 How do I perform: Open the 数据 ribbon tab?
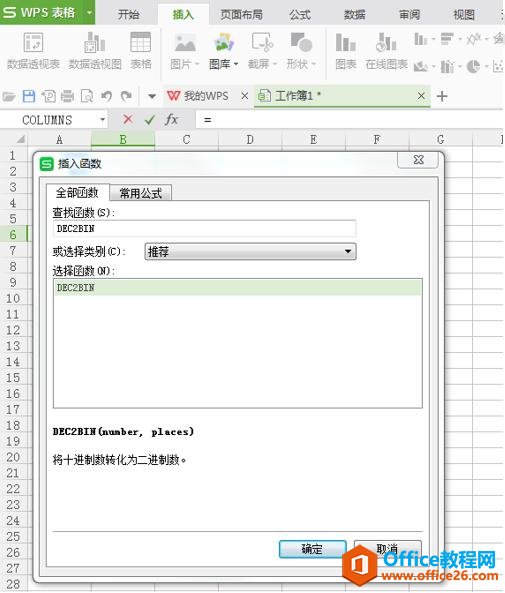354,15
